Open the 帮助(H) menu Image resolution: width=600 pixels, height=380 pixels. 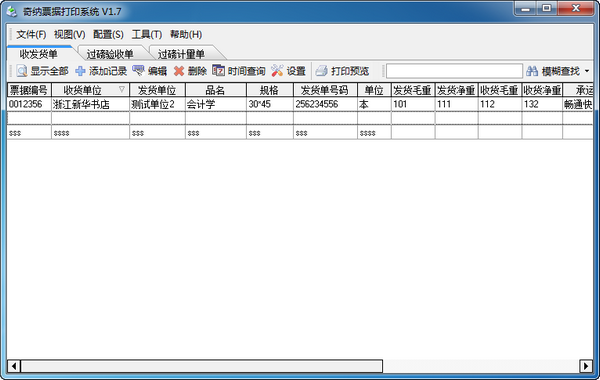point(186,34)
